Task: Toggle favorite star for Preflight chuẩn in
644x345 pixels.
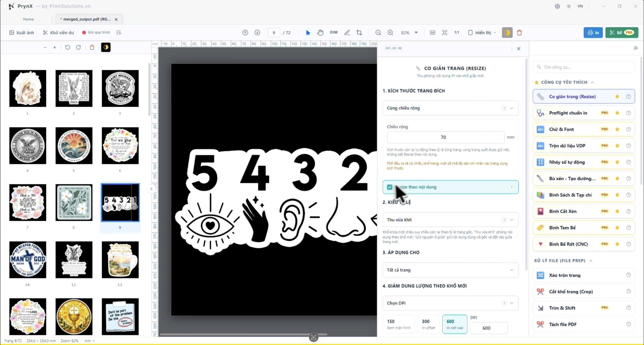Action: (x=617, y=113)
